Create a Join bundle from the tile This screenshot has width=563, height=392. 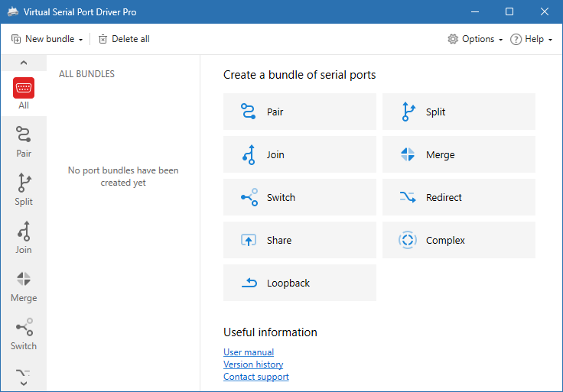coord(300,154)
